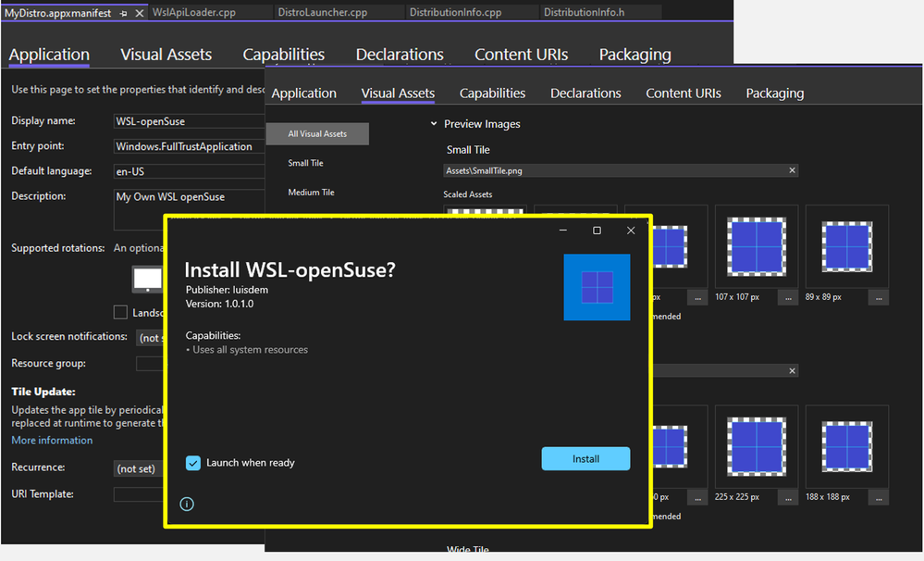The width and height of the screenshot is (924, 561).
Task: Click the Install button in the installer dialog
Action: [585, 458]
